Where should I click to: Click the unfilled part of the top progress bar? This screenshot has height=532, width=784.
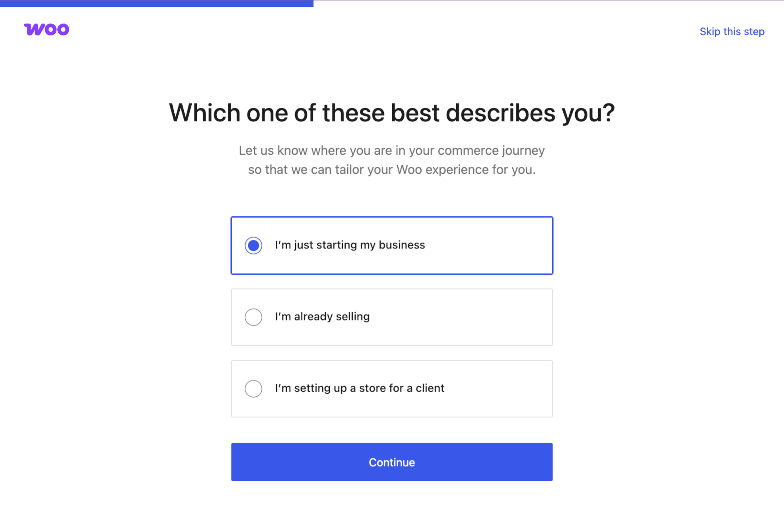pyautogui.click(x=548, y=1)
